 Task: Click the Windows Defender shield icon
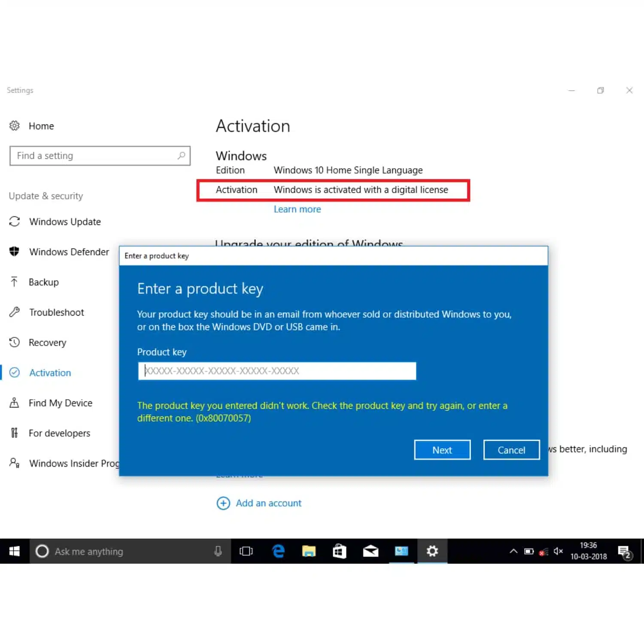14,252
